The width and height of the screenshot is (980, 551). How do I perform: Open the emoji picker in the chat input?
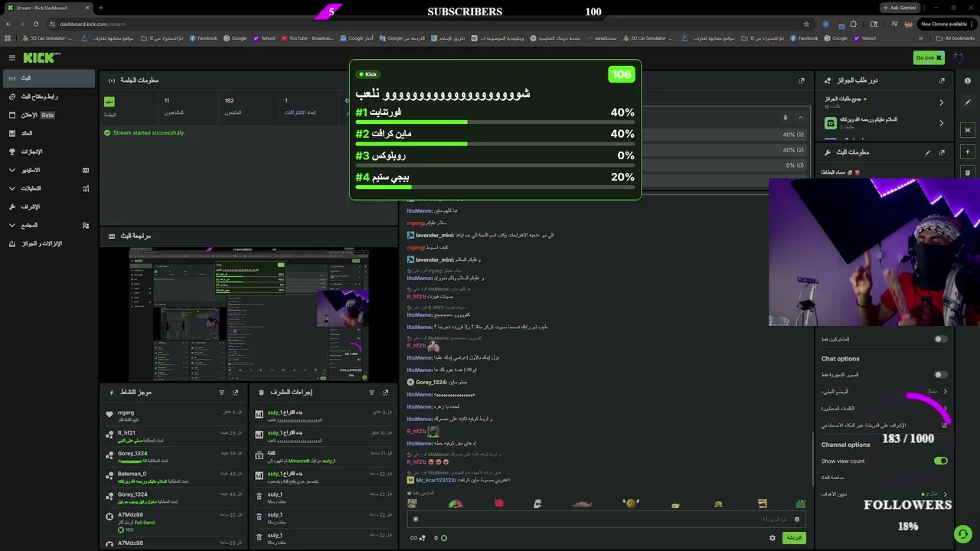[x=796, y=519]
